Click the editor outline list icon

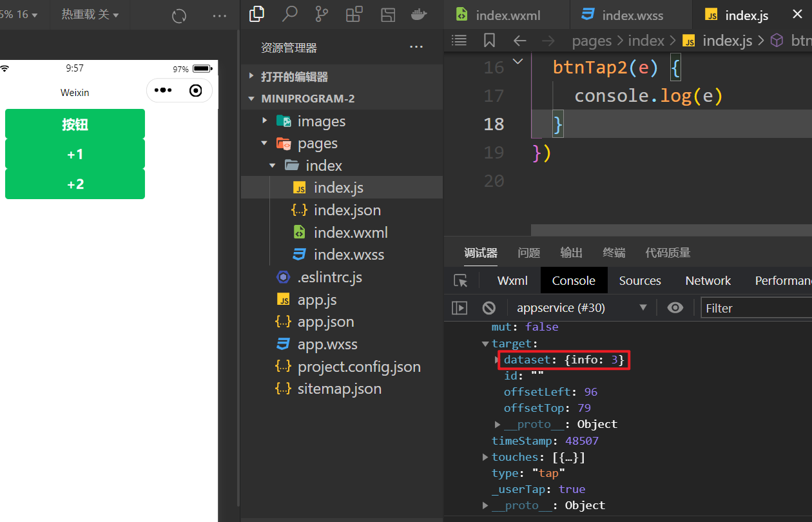click(x=459, y=41)
